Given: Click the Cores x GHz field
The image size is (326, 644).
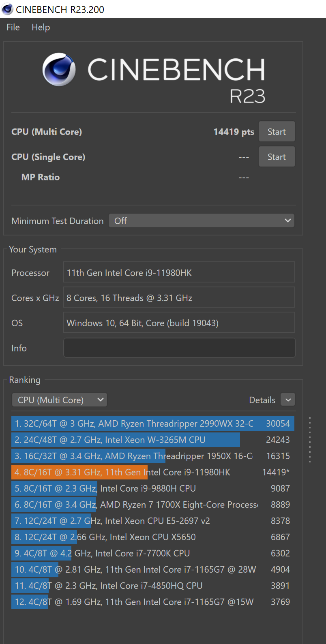Looking at the screenshot, I should click(x=179, y=298).
